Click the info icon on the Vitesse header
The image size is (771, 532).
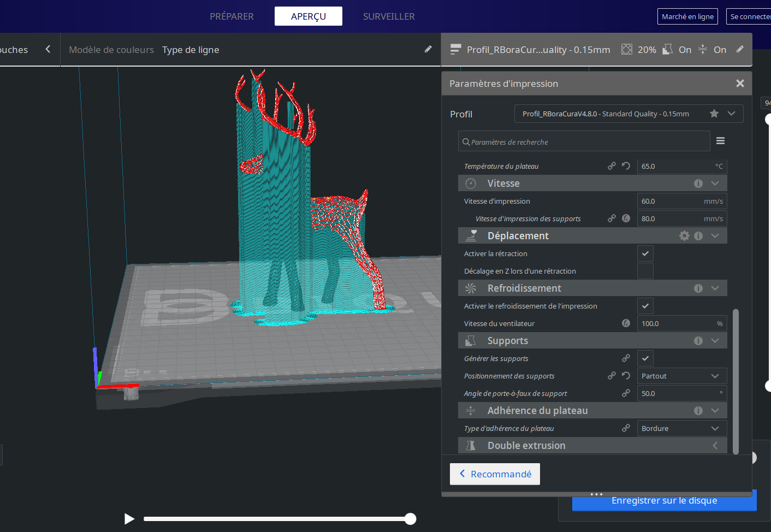coord(698,184)
